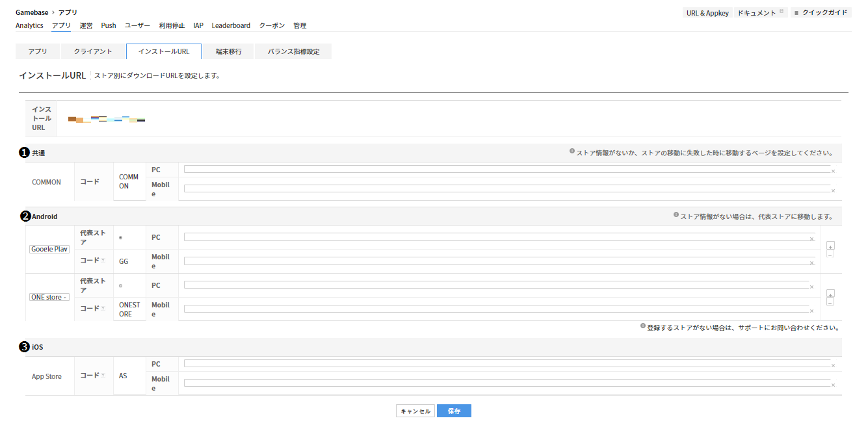Click info icon in the 共通 section note
868x427 pixels.
point(572,151)
